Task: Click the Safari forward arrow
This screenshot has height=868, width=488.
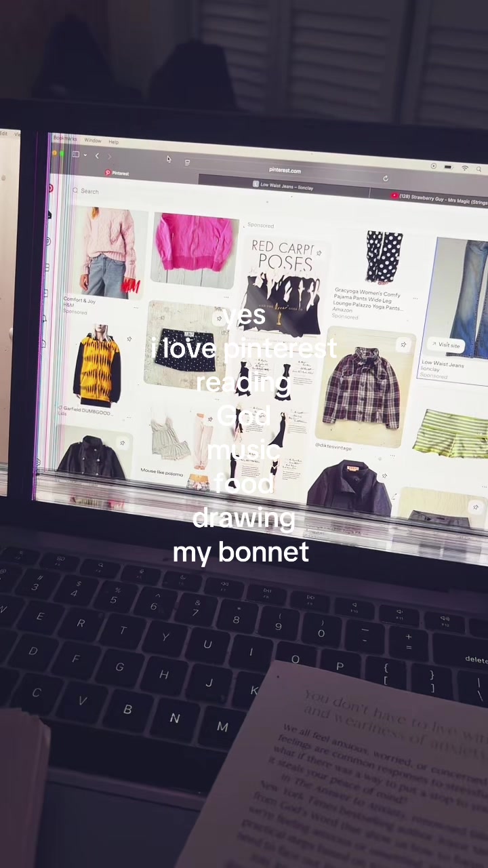Action: coord(109,157)
